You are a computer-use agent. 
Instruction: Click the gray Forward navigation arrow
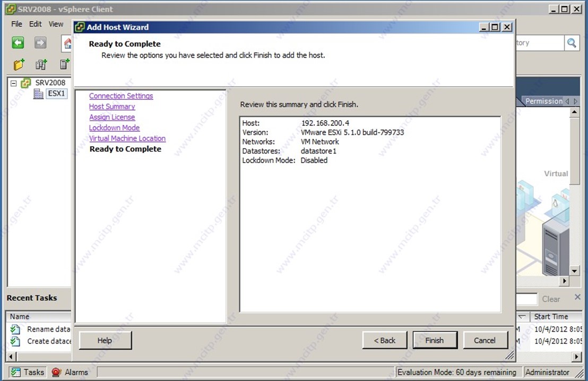(40, 43)
